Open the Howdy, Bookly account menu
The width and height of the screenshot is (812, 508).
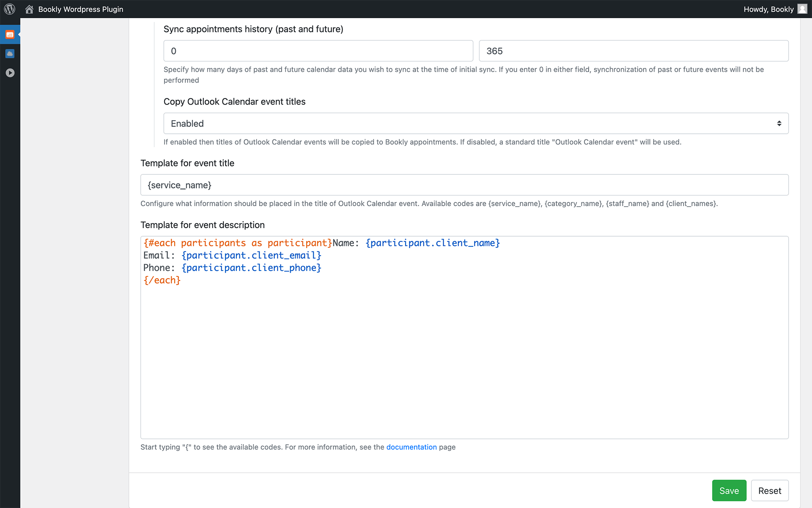pyautogui.click(x=768, y=9)
